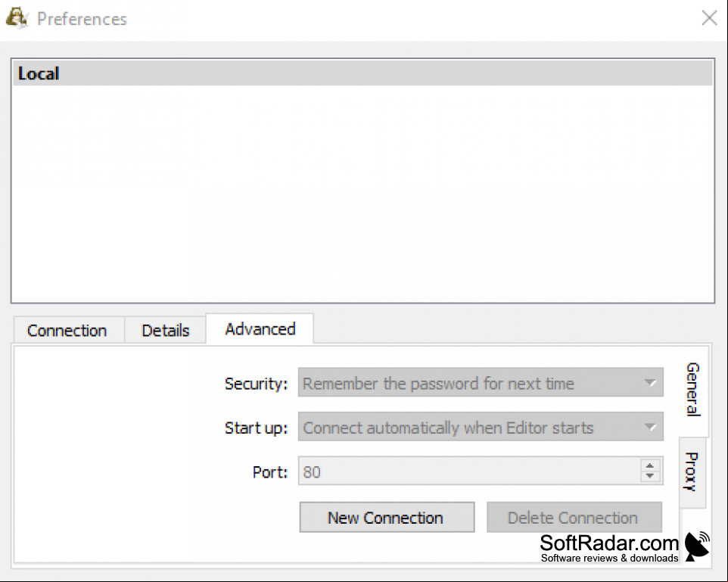Create a New Connection

coord(387,517)
